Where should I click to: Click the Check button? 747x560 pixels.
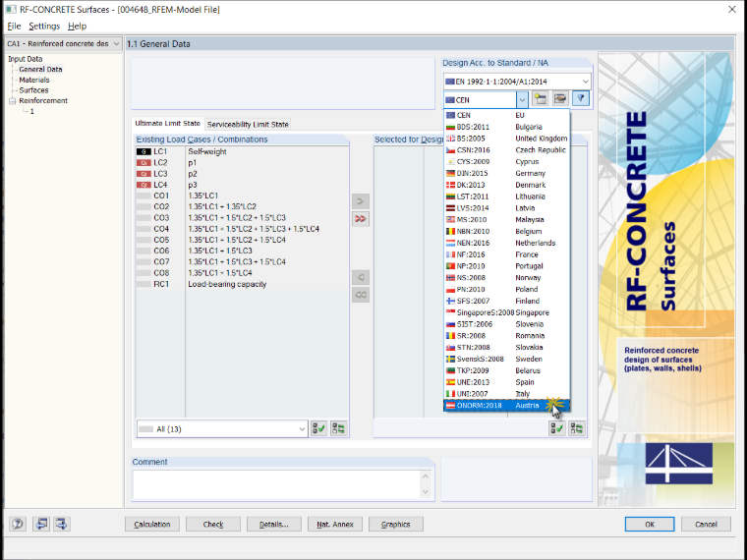click(213, 525)
